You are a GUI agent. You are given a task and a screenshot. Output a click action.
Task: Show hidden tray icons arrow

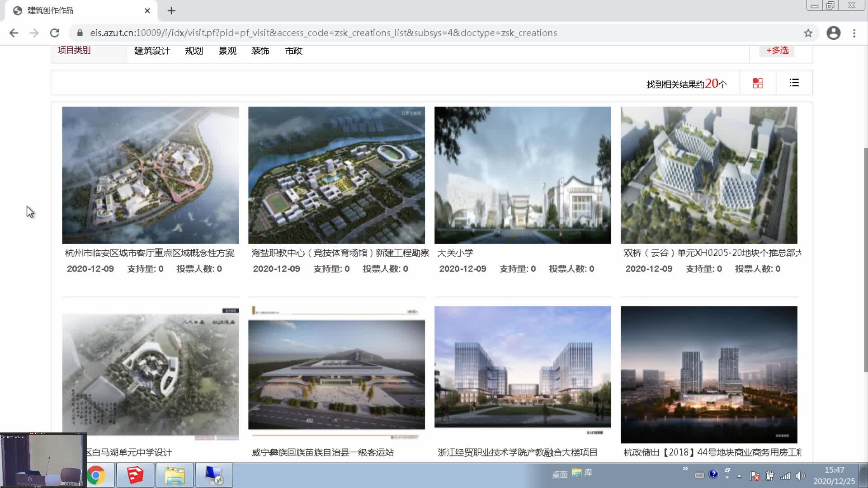[x=740, y=476]
